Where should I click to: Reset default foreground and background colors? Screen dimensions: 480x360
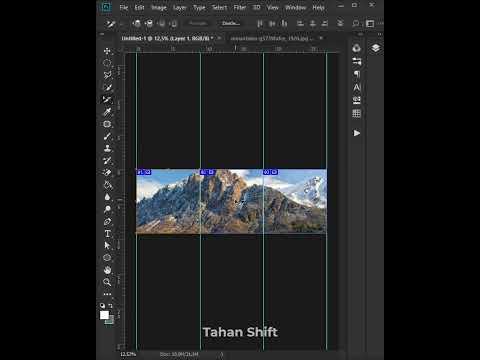point(102,305)
